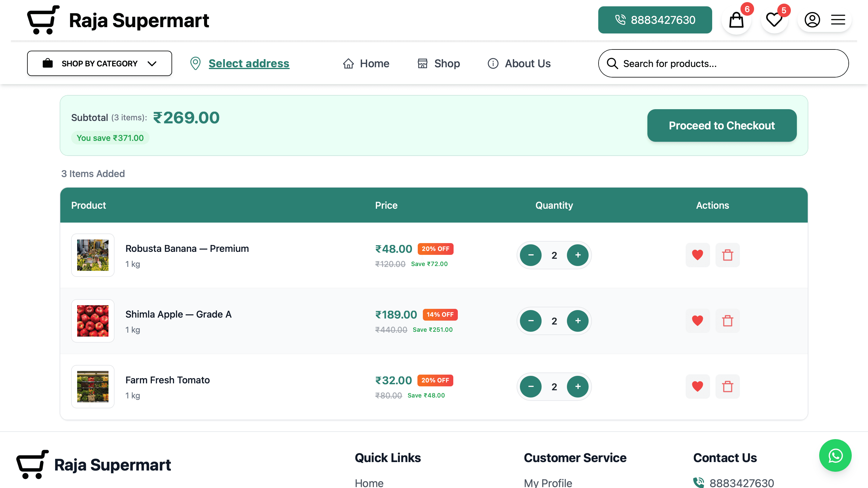Click Shimla Apple — Grade A product name

coord(179,314)
